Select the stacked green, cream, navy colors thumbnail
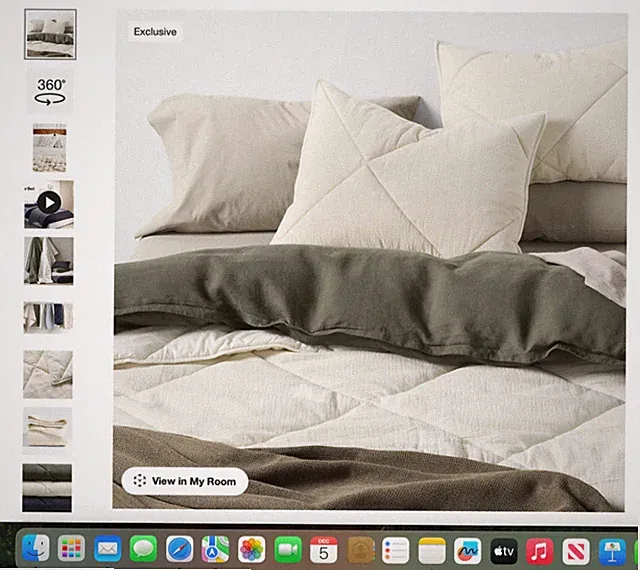The width and height of the screenshot is (640, 570). click(x=47, y=488)
